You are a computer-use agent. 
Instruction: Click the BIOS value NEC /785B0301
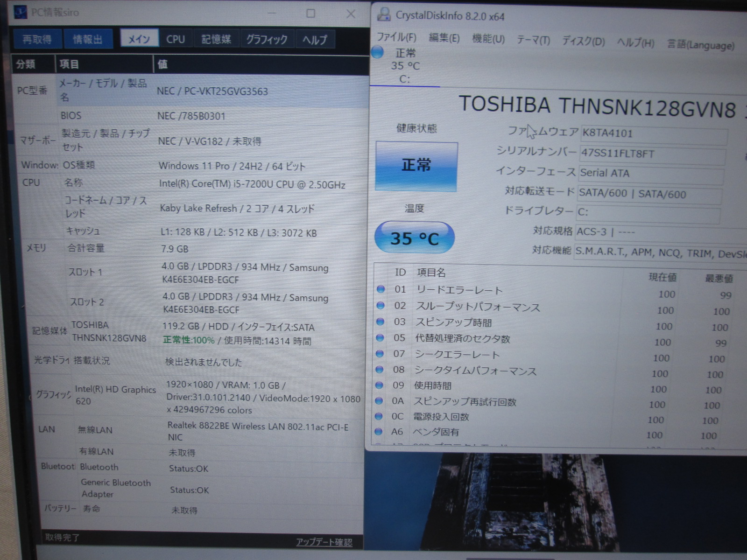(x=191, y=116)
